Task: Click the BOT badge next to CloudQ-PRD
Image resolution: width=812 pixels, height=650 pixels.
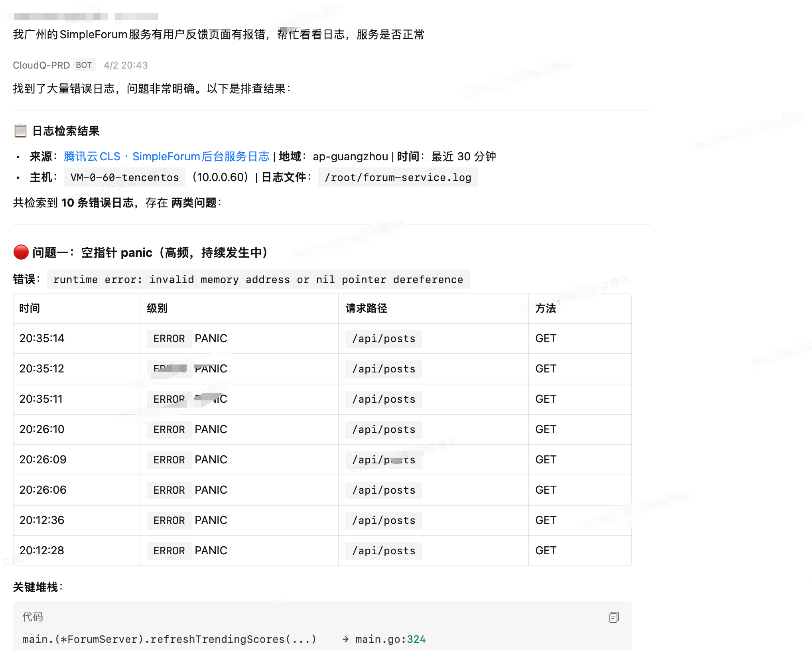Action: pyautogui.click(x=84, y=65)
